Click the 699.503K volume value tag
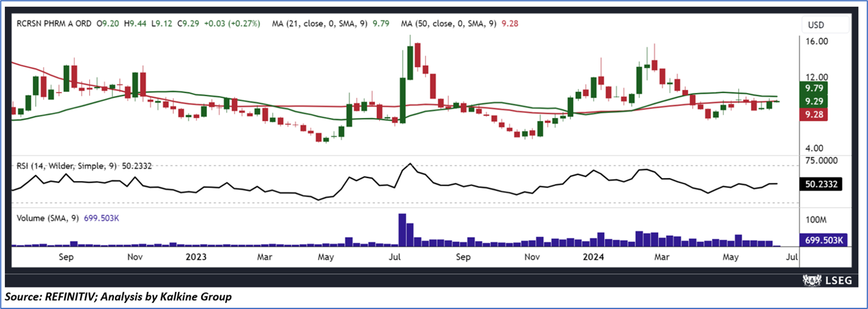The image size is (868, 309). click(824, 240)
